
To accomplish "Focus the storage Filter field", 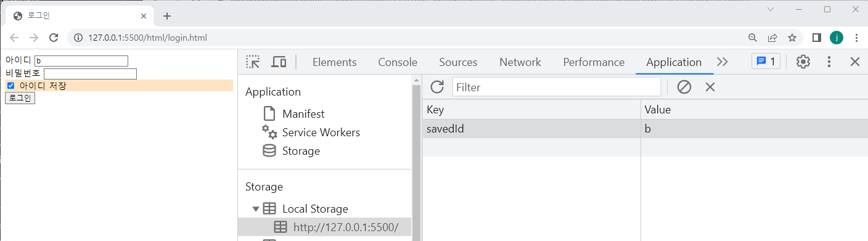I will [x=556, y=87].
